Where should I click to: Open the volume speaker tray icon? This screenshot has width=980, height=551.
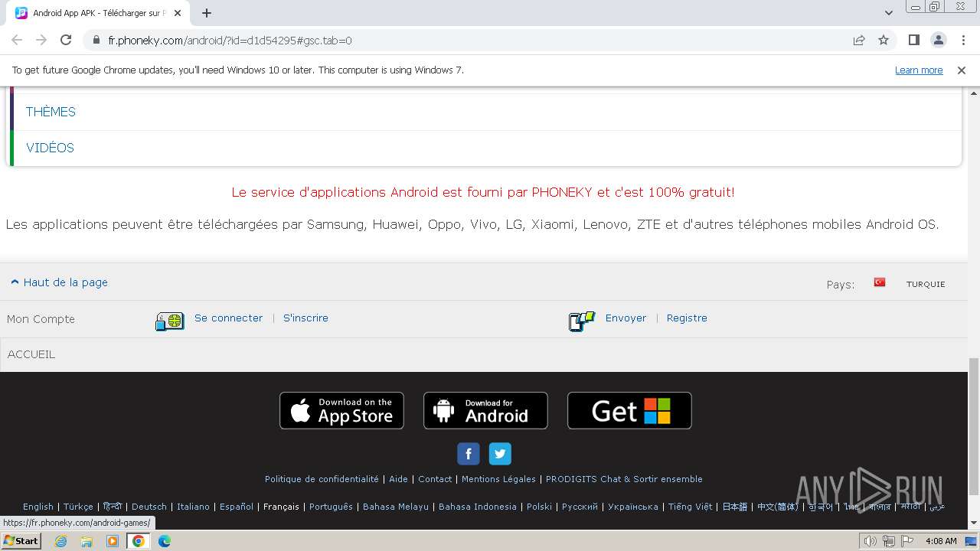[x=870, y=541]
